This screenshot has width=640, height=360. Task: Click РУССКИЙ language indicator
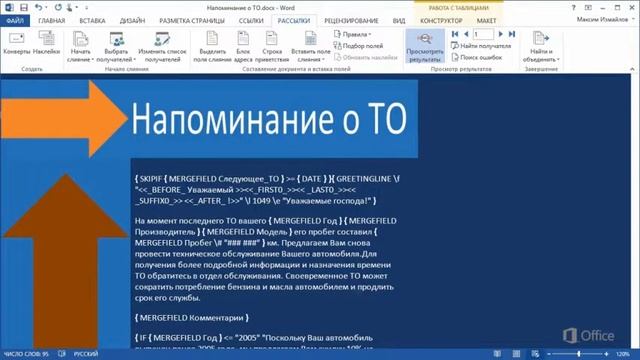[86, 354]
